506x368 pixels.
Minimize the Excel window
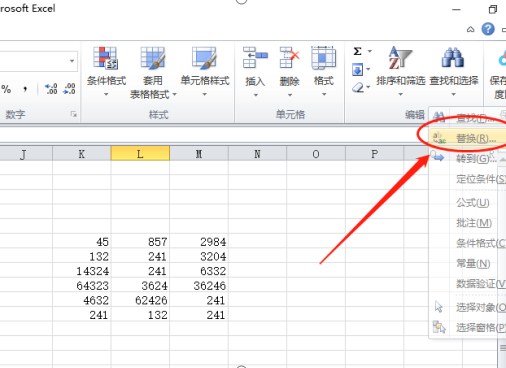[x=456, y=9]
